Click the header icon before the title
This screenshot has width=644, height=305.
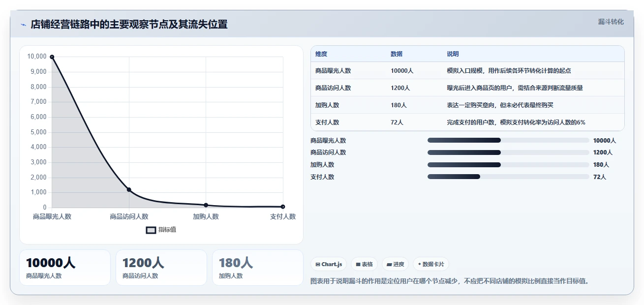point(24,25)
